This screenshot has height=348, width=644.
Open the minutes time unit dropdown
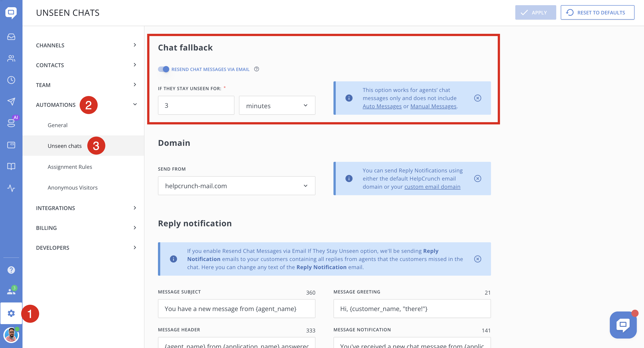point(277,106)
